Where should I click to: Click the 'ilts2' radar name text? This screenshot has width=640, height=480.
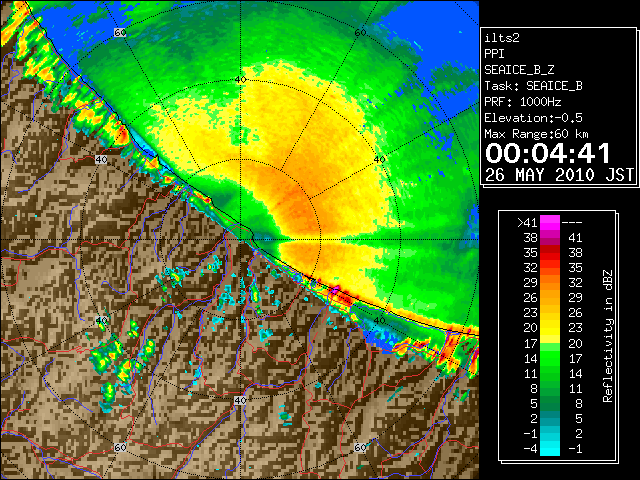click(502, 38)
